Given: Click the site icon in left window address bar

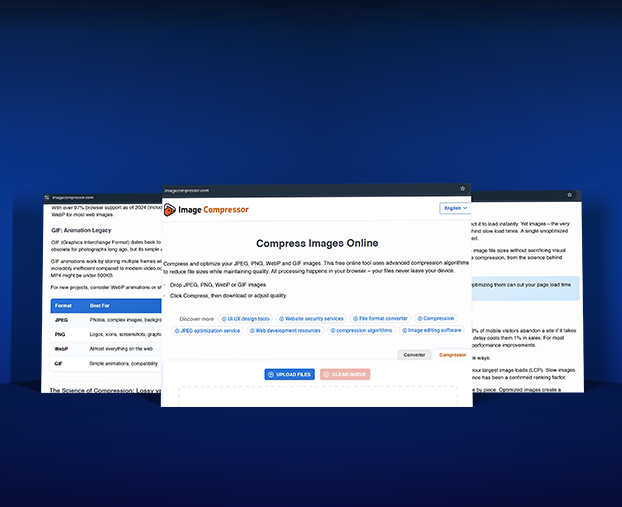Looking at the screenshot, I should tap(47, 198).
